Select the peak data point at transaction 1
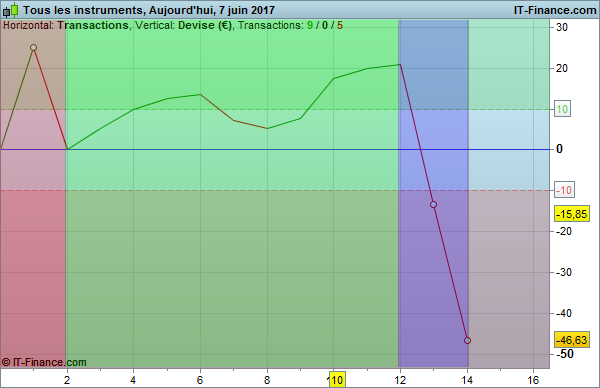The width and height of the screenshot is (600, 388). coord(33,47)
